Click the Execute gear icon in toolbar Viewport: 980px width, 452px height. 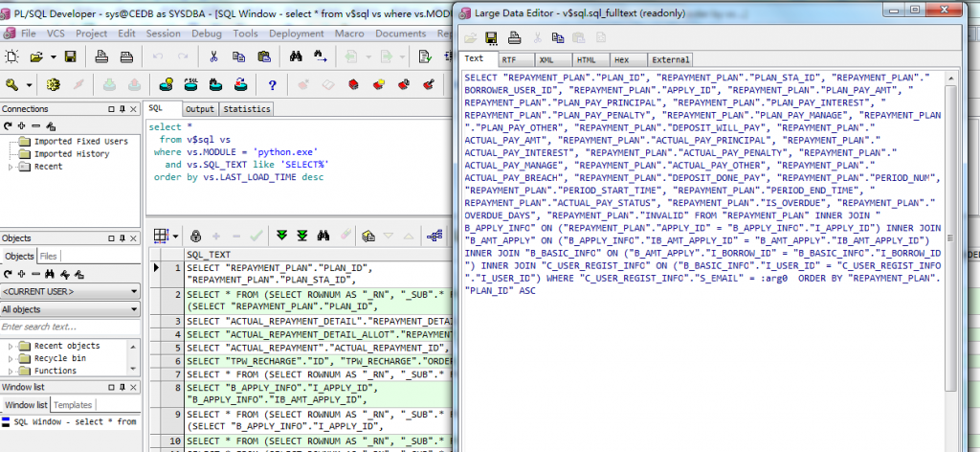point(55,84)
